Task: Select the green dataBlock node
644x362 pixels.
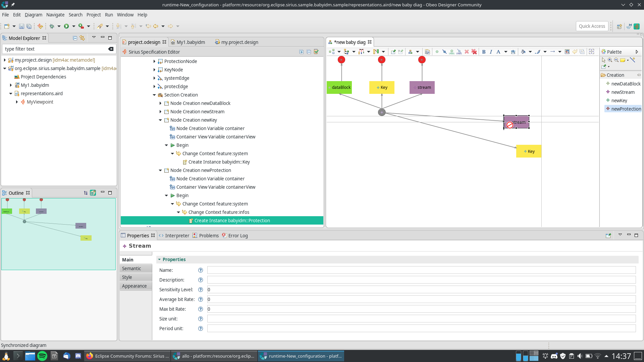Action: coord(339,87)
